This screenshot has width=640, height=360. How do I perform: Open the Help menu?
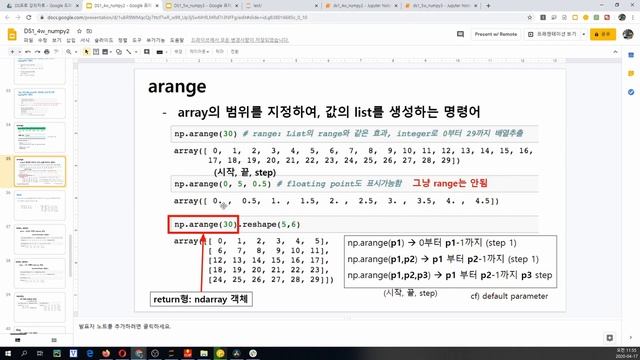pos(177,40)
